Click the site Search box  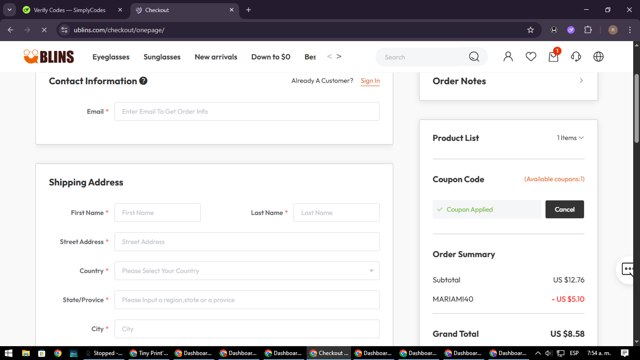click(x=424, y=57)
